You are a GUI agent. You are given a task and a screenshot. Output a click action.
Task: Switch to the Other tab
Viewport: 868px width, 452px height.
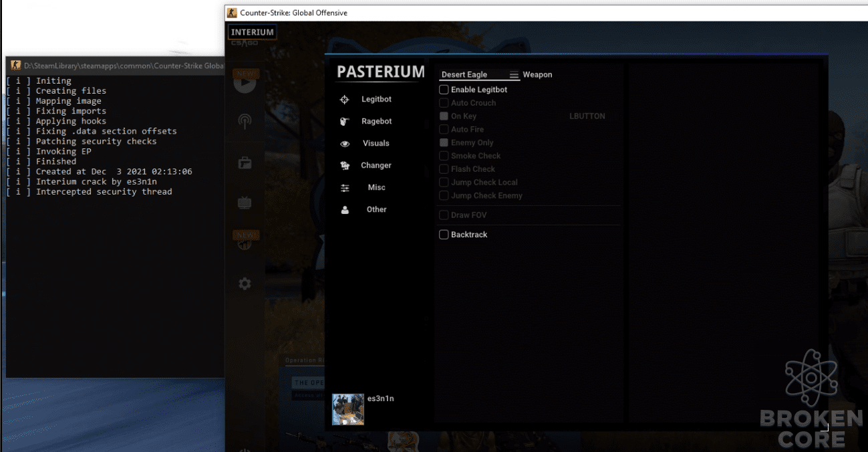[376, 210]
